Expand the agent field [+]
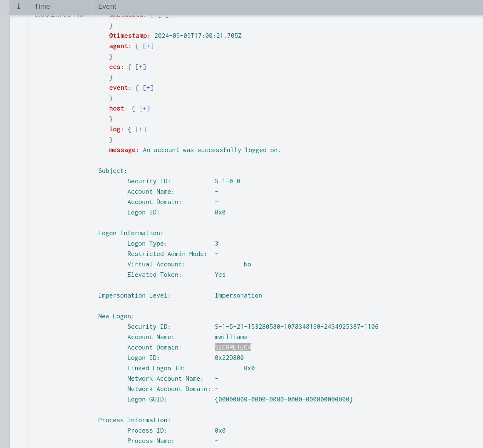The height and width of the screenshot is (448, 483). [x=148, y=46]
